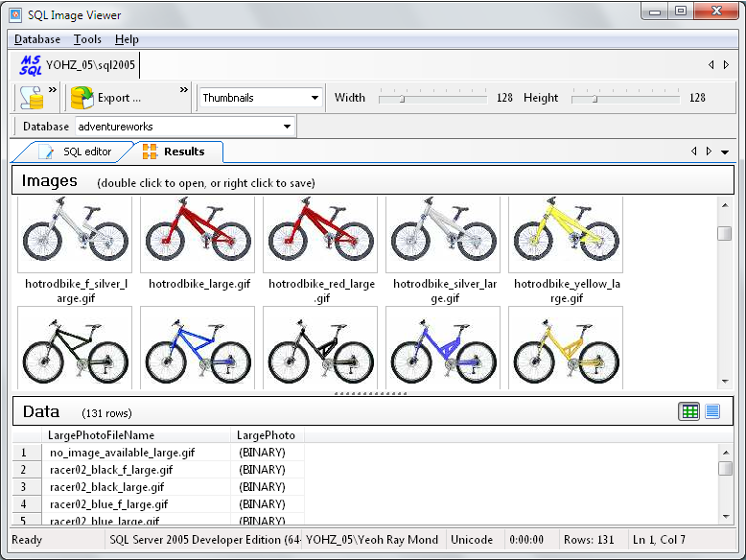Click the Export toolbar icon
This screenshot has width=746, height=560.
82,98
